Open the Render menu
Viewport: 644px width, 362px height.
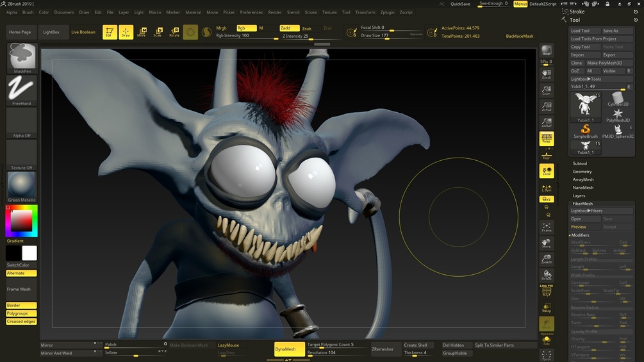pos(275,12)
